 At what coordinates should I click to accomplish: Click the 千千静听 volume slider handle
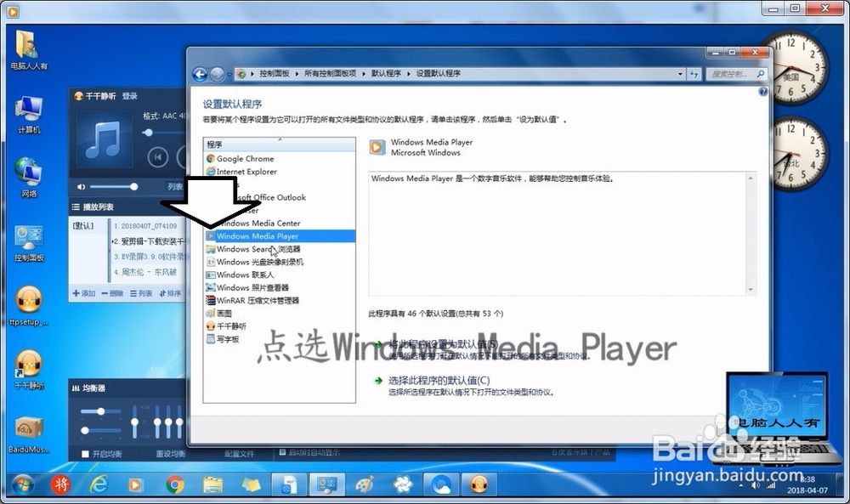click(x=133, y=187)
